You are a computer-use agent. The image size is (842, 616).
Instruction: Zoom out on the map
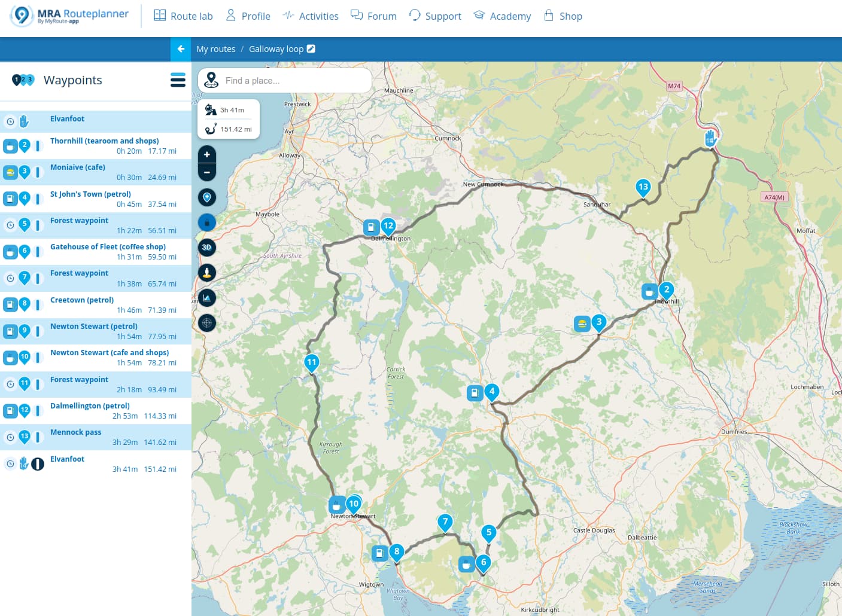pyautogui.click(x=207, y=173)
